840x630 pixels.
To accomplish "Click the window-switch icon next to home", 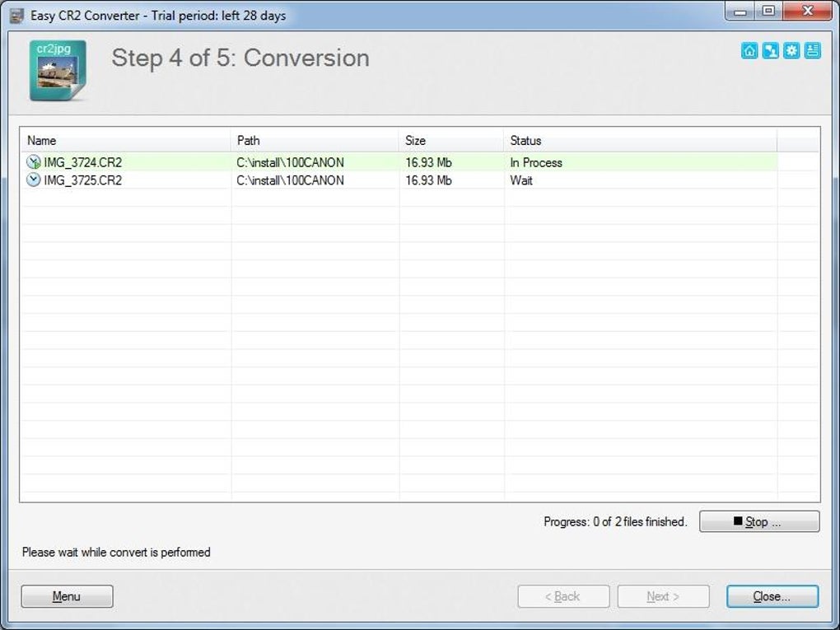I will point(770,51).
